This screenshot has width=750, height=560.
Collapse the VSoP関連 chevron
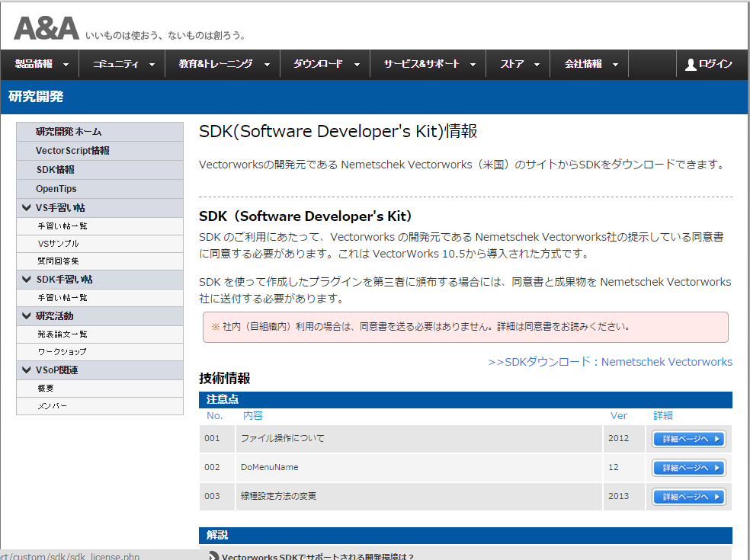coord(27,370)
